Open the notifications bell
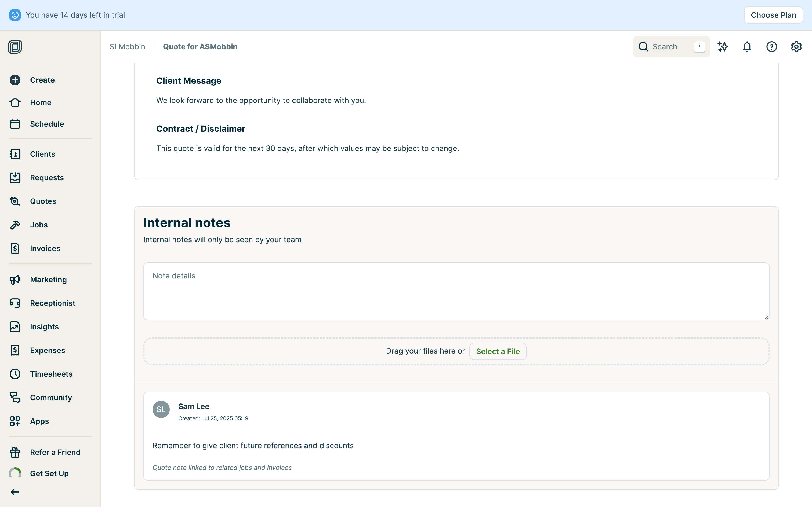Screen dimensions: 812x507 pyautogui.click(x=747, y=47)
